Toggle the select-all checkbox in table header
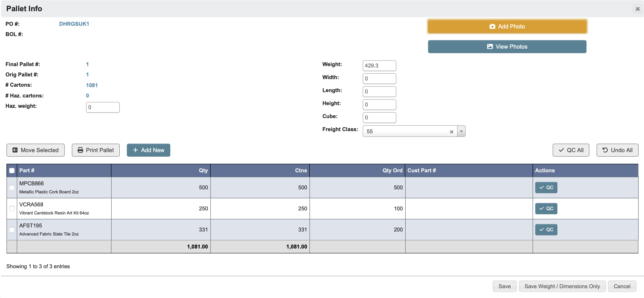Viewport: 644px width, 298px height. (12, 171)
